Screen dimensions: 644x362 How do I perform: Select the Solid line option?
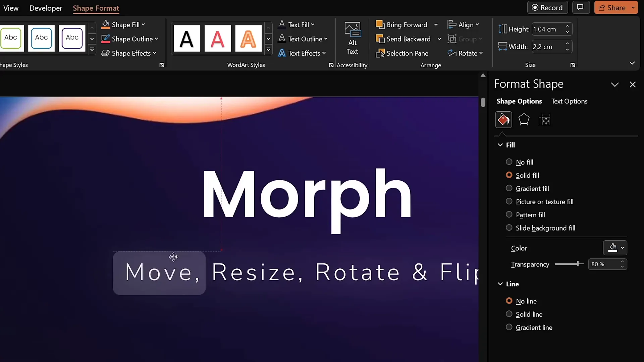(524, 314)
